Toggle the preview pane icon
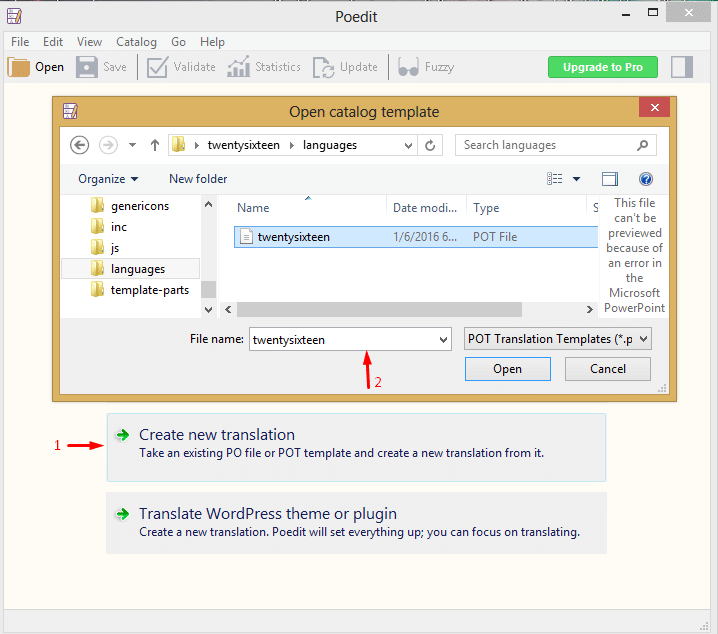The width and height of the screenshot is (718, 634). coord(609,179)
